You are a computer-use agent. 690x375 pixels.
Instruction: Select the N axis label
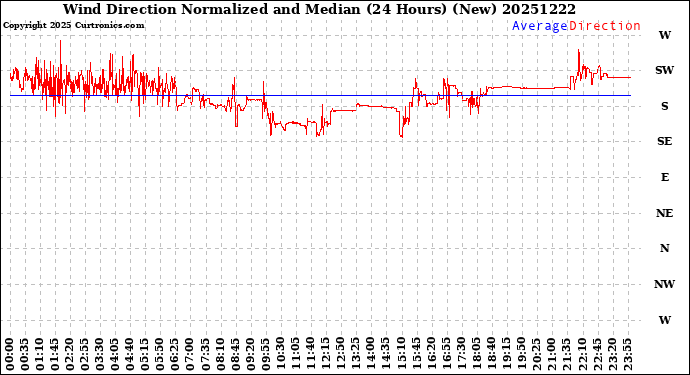[x=664, y=249]
